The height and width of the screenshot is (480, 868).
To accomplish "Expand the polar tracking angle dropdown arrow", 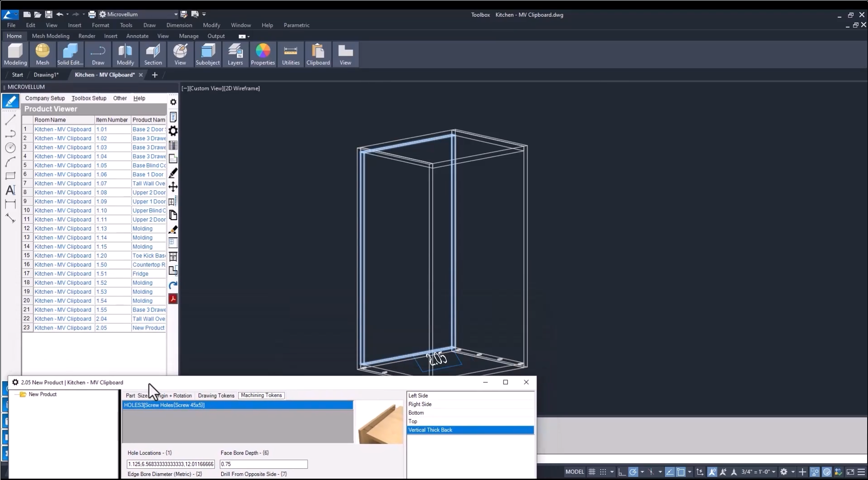I will [642, 472].
